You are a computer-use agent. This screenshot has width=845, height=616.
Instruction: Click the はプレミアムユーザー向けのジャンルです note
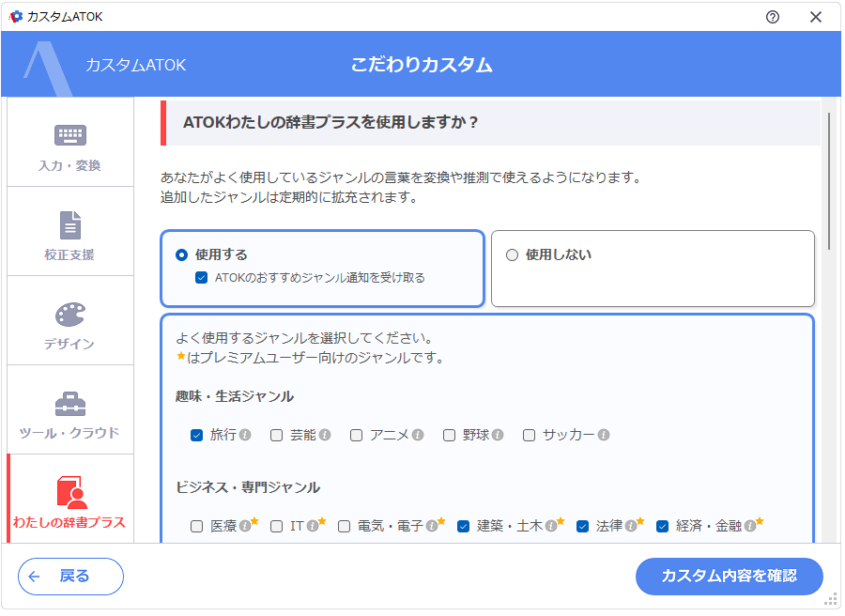(x=310, y=358)
